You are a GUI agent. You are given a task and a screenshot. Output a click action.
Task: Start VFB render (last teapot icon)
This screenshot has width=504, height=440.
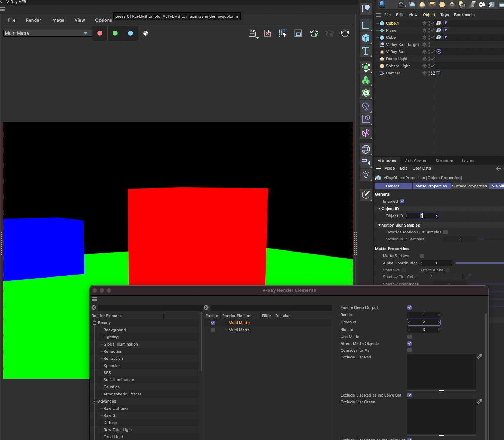pyautogui.click(x=345, y=33)
